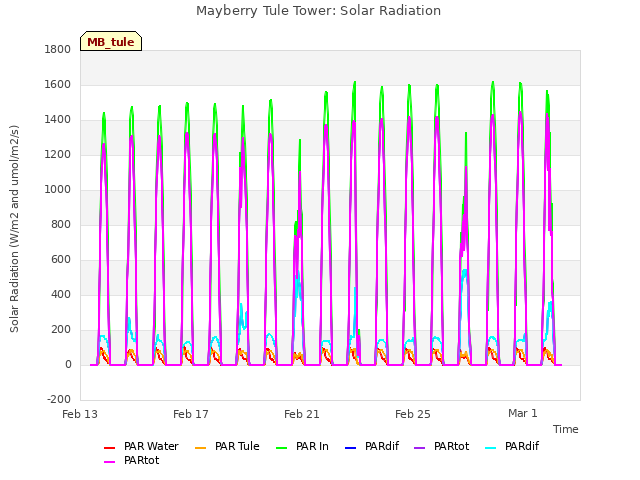640x480 pixels.
Task: Click the 1200 y-axis tick label
Action: pos(58,155)
